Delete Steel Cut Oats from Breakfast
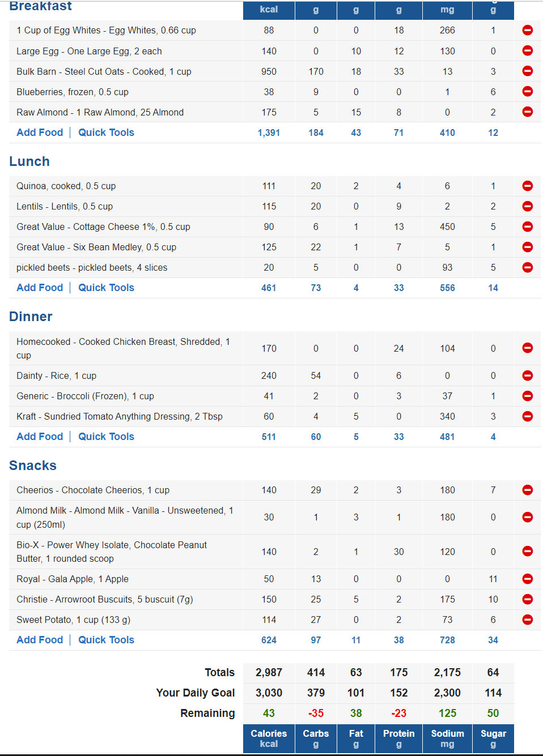This screenshot has width=543, height=756. [x=527, y=71]
